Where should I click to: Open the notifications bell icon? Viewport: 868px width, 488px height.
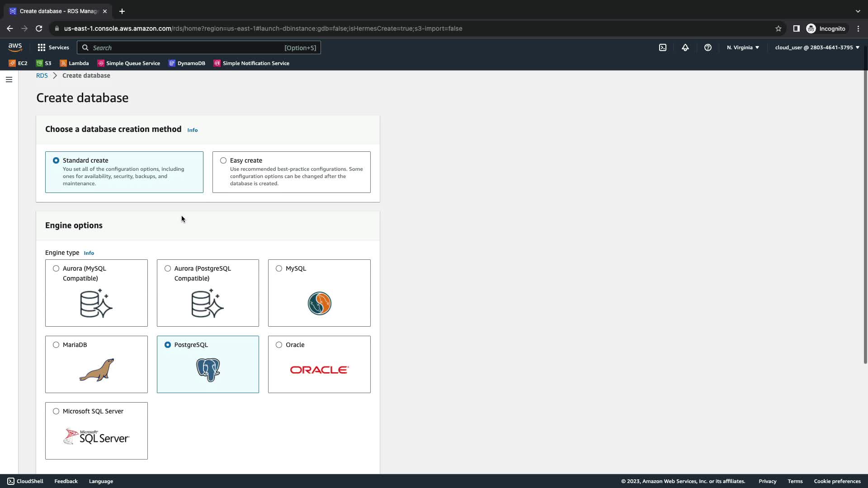[x=685, y=47]
